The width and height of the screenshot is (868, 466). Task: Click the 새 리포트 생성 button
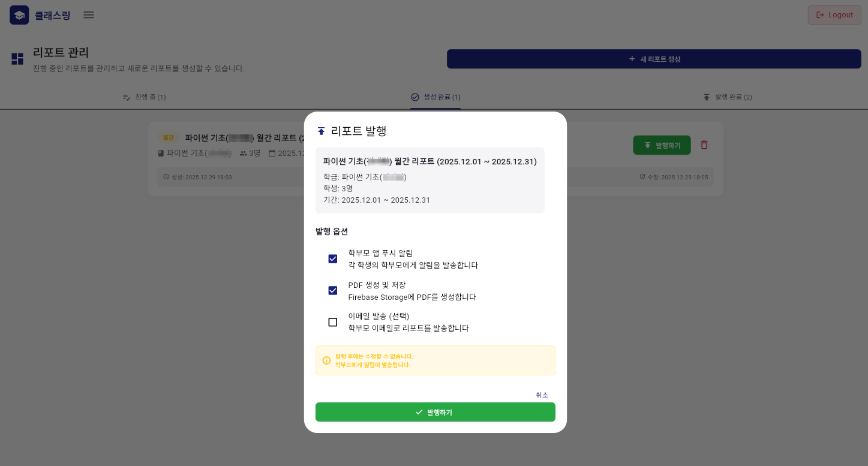click(654, 59)
